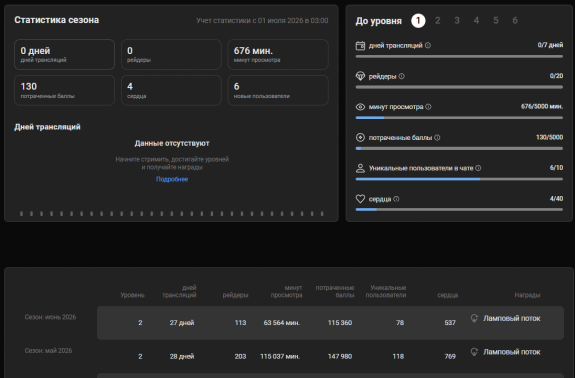Click the 78 unique users cell
This screenshot has height=378, width=575.
(400, 323)
